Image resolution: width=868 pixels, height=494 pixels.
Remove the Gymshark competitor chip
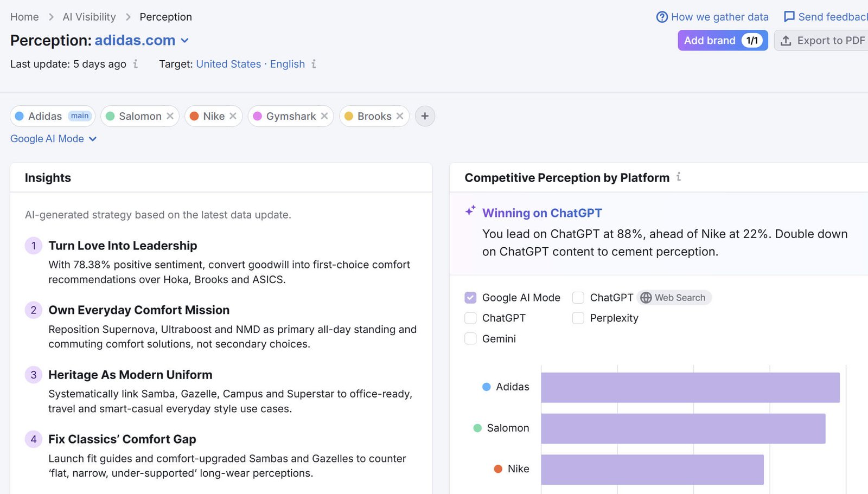(324, 116)
